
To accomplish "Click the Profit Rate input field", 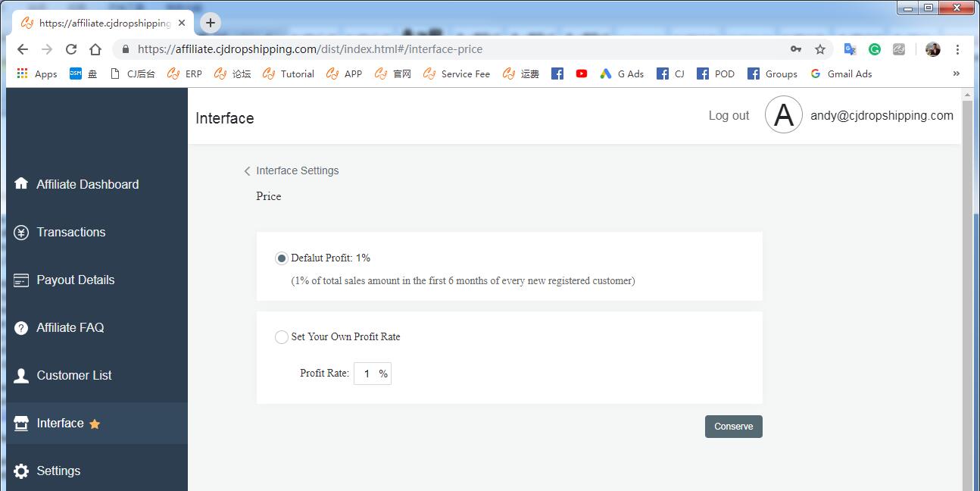I will [x=367, y=374].
